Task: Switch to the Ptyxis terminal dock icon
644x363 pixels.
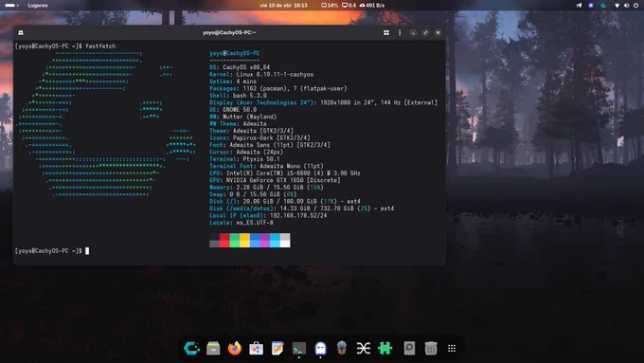Action: (299, 348)
